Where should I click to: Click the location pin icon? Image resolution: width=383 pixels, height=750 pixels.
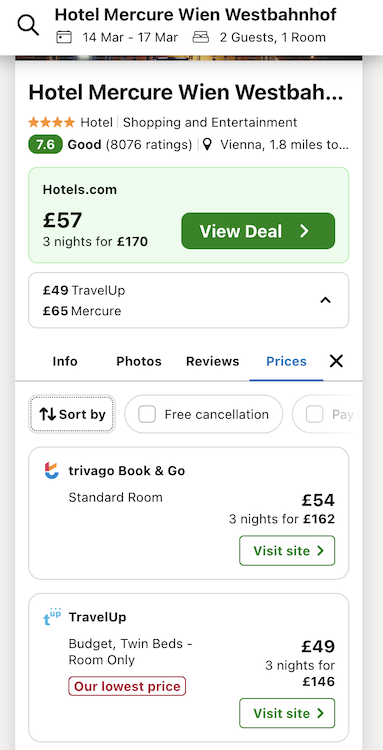(207, 144)
